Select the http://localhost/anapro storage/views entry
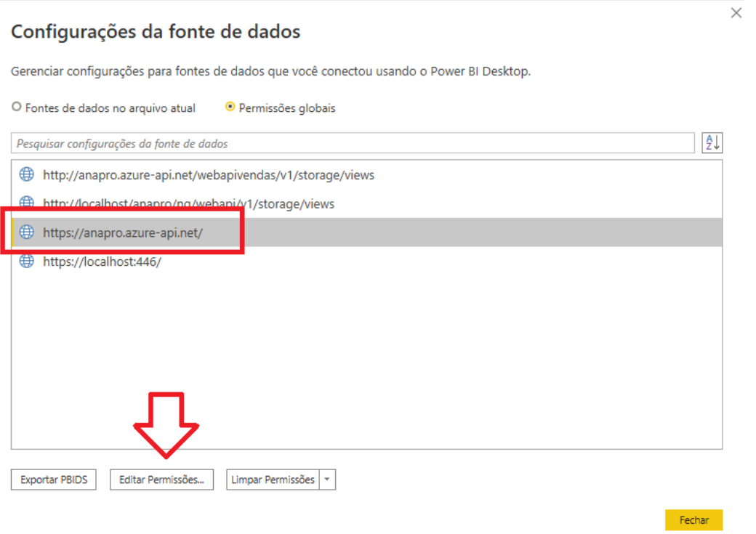This screenshot has height=534, width=756. [x=189, y=204]
